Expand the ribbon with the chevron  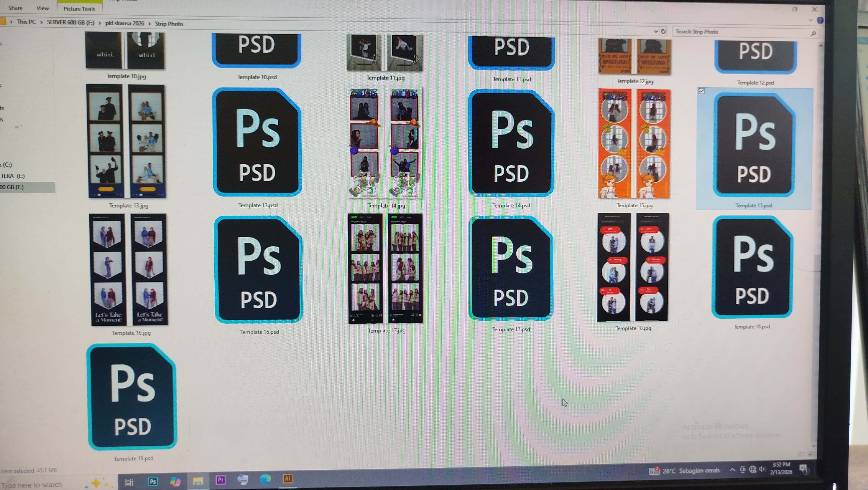pyautogui.click(x=810, y=20)
